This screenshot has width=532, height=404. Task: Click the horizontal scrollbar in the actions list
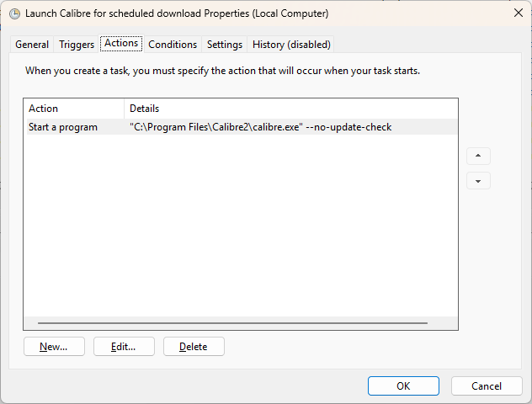(x=232, y=323)
